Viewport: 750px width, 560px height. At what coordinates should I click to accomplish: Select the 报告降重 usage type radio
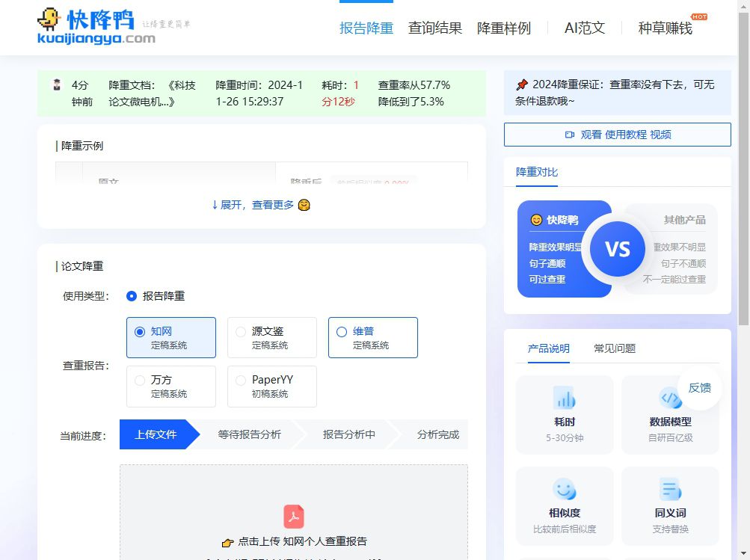coord(132,296)
